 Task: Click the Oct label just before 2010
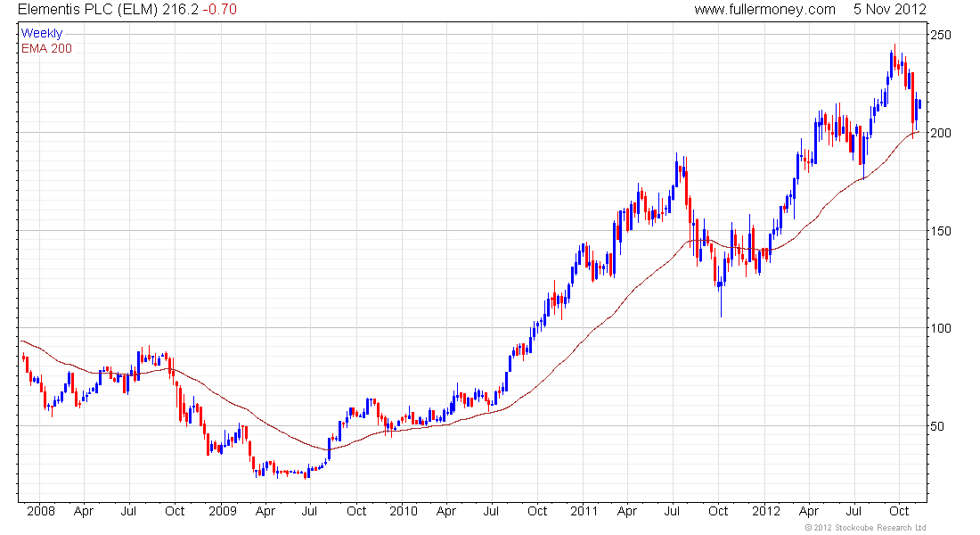coord(356,511)
